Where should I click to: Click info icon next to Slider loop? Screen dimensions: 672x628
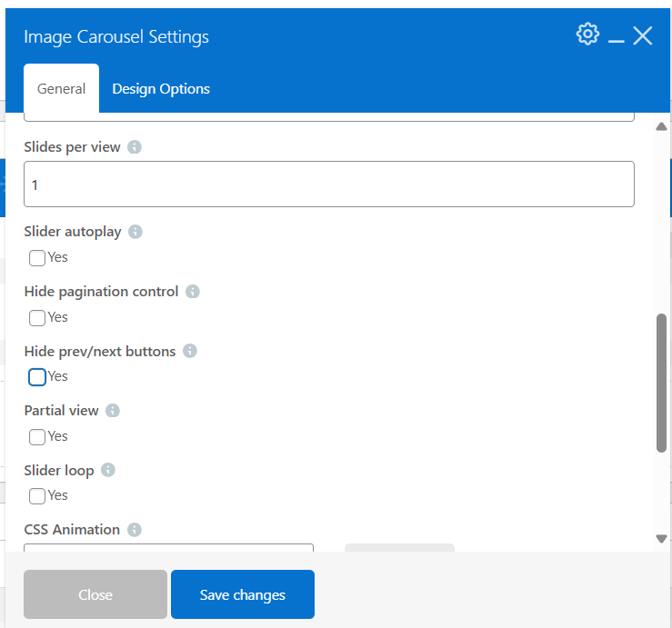(108, 471)
